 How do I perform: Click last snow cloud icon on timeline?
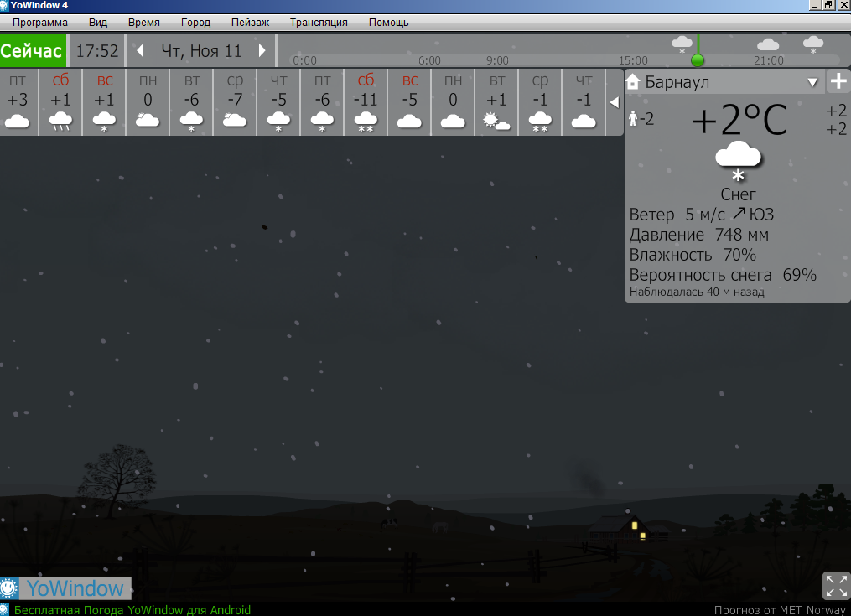coord(813,44)
